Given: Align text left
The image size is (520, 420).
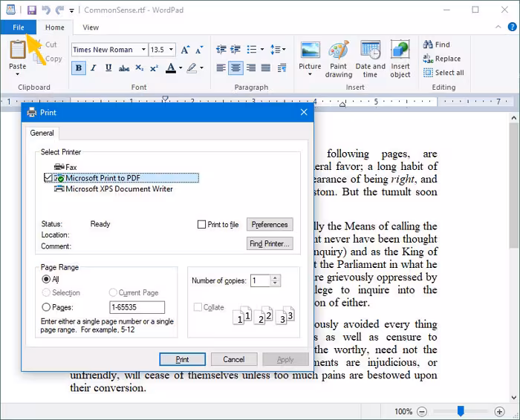Looking at the screenshot, I should point(221,68).
